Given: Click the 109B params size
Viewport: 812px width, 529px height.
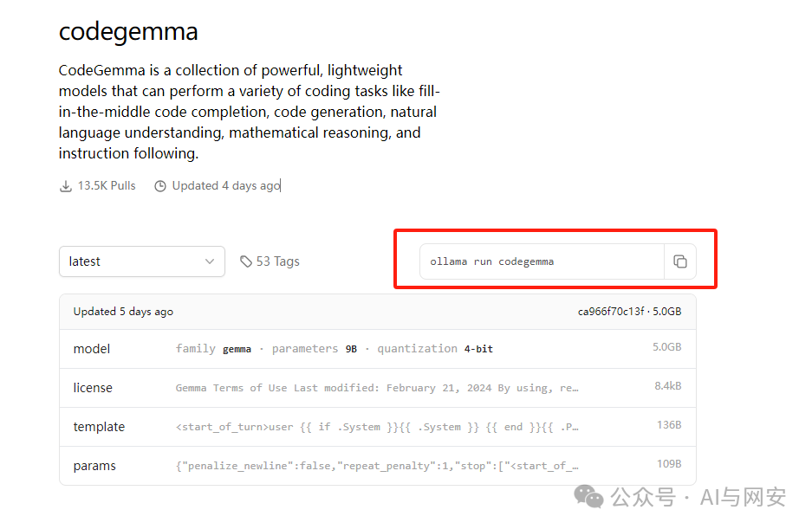Looking at the screenshot, I should coord(669,464).
